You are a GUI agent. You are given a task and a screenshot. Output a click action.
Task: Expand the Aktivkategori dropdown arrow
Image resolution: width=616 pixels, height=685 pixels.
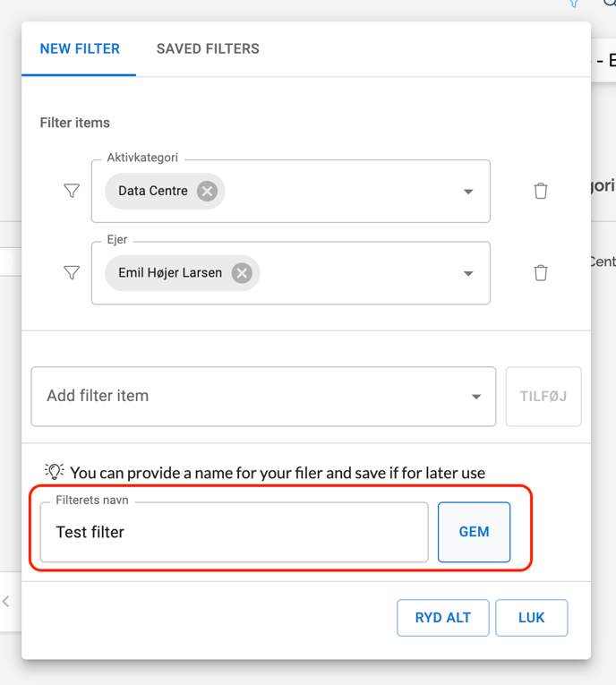(468, 192)
